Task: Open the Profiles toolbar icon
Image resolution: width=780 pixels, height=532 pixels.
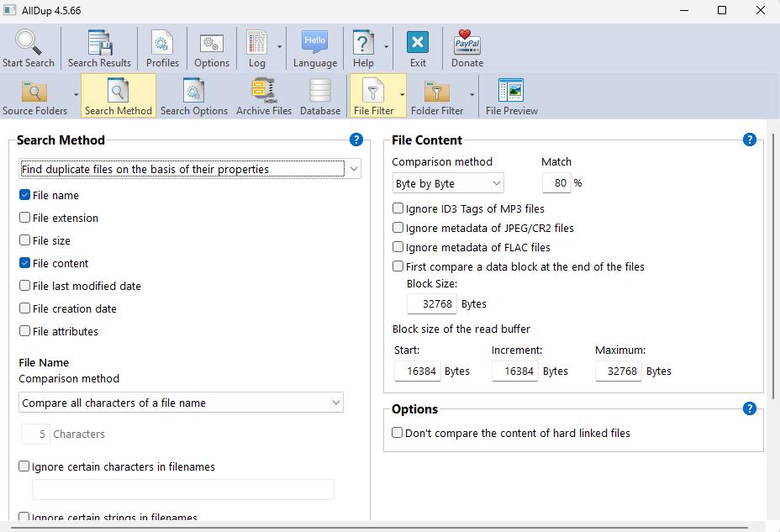Action: [x=161, y=42]
